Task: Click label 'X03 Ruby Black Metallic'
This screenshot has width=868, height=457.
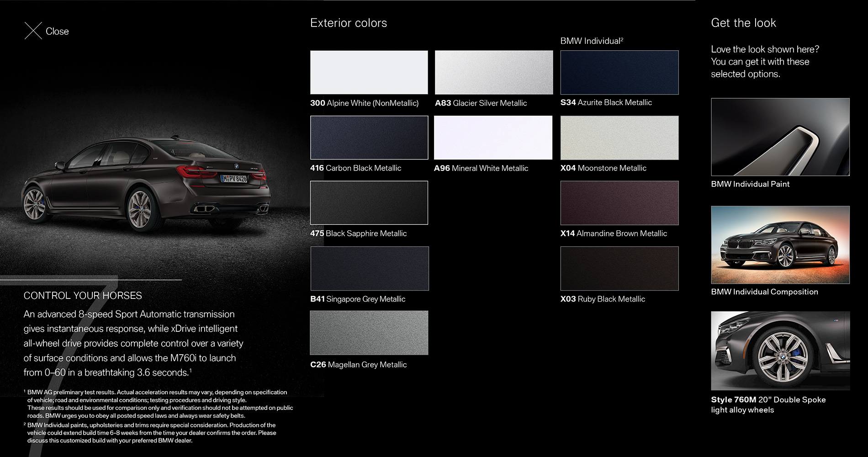Action: coord(603,299)
